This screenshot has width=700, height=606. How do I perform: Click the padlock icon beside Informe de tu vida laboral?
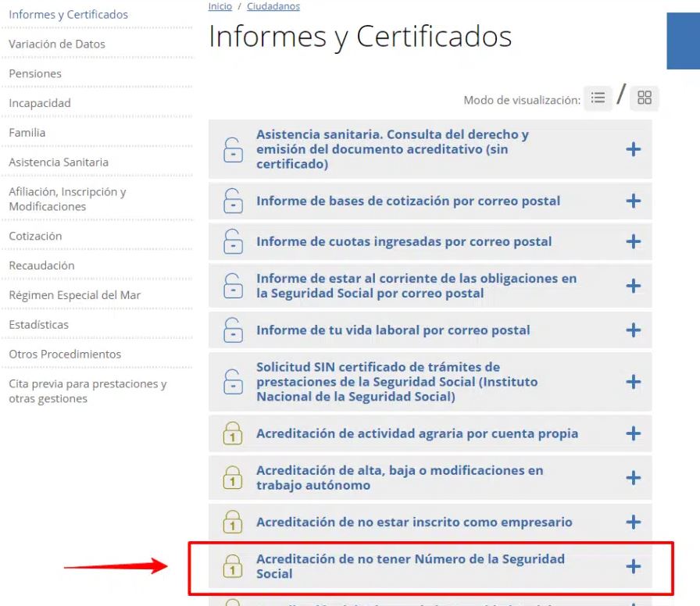[x=232, y=330]
